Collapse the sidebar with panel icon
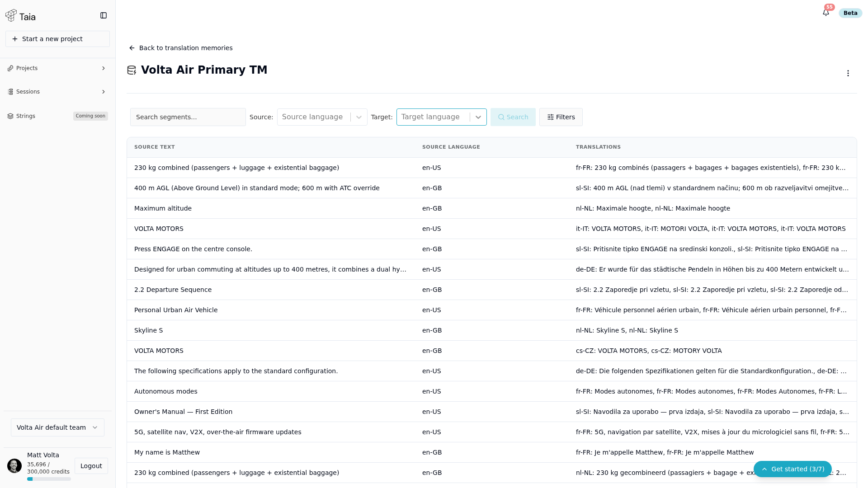Image resolution: width=868 pixels, height=488 pixels. (x=104, y=16)
